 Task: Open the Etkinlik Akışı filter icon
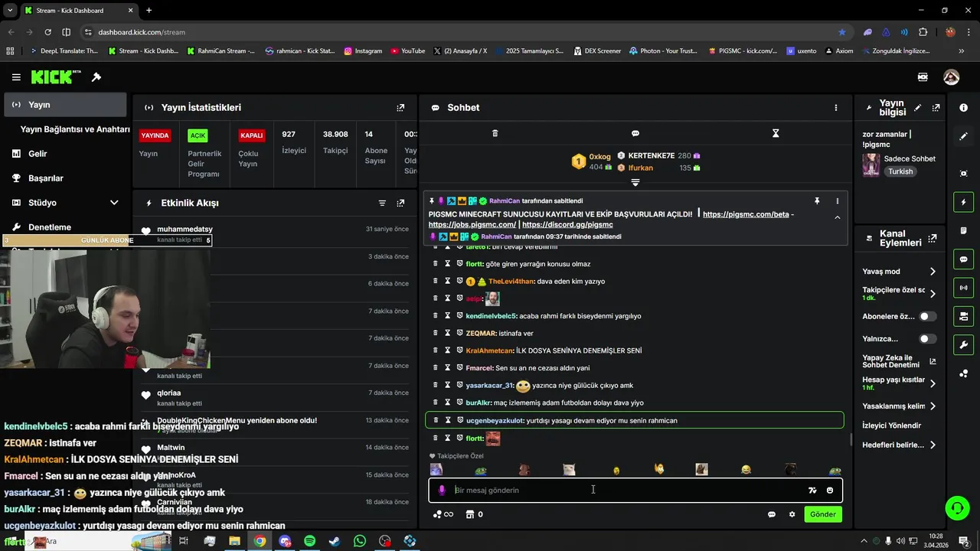pos(382,203)
